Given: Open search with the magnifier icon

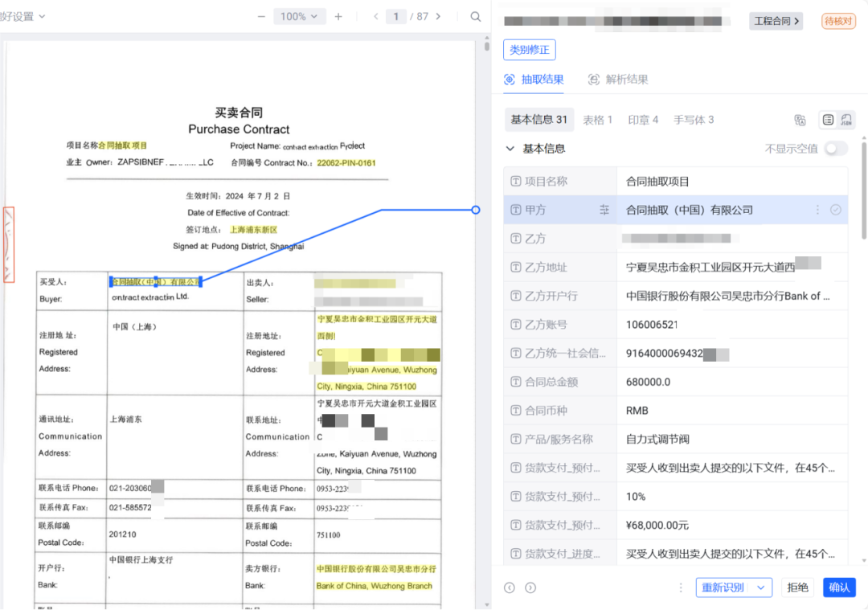Looking at the screenshot, I should pos(476,17).
